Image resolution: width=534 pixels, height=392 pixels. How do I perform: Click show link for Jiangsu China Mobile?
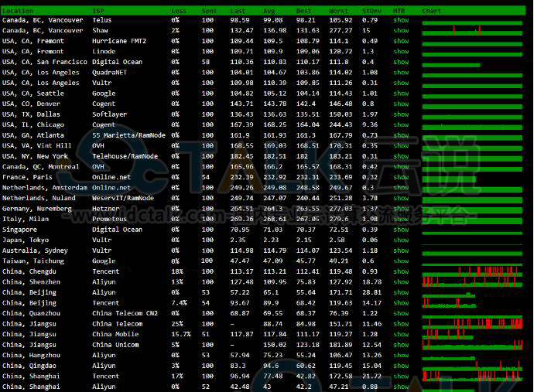click(x=401, y=335)
